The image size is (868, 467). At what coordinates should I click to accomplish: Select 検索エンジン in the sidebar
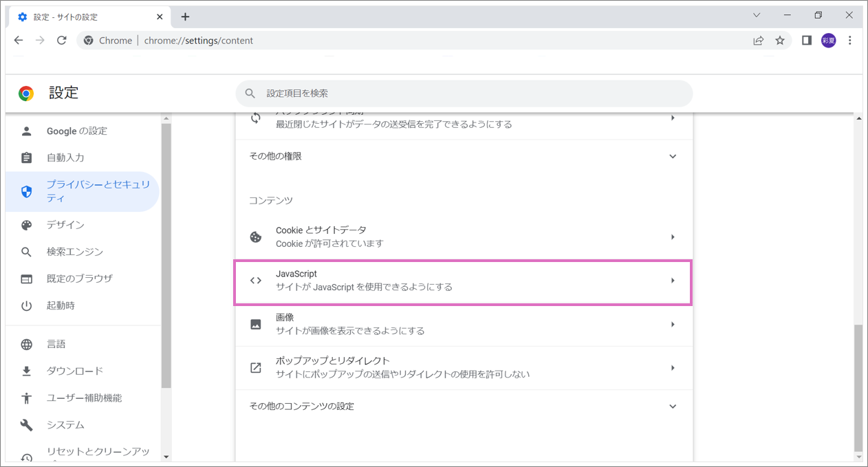[x=74, y=252]
